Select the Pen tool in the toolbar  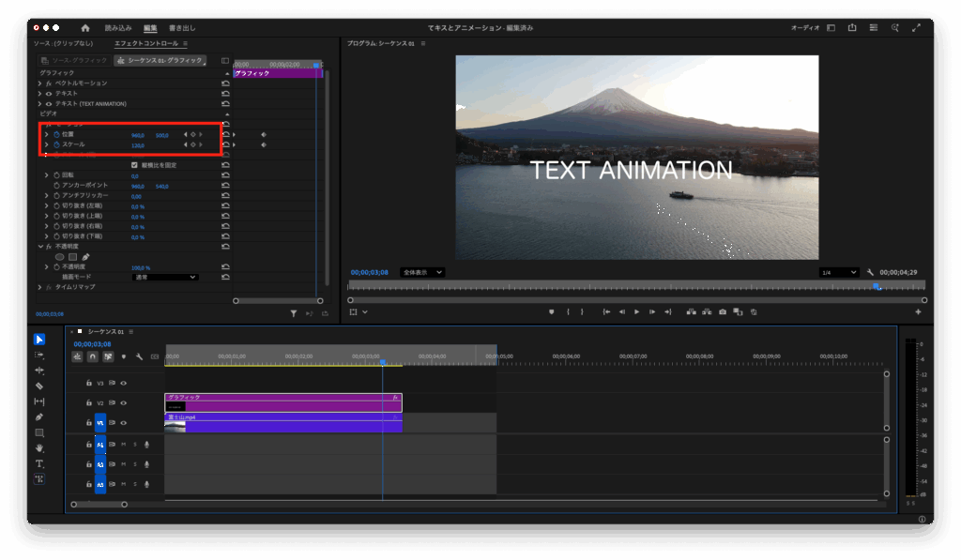pos(39,416)
